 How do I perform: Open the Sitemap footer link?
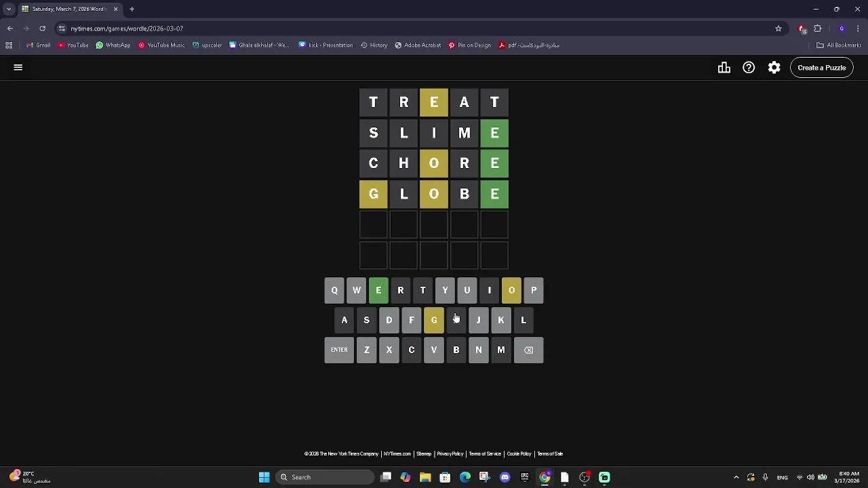coord(424,454)
